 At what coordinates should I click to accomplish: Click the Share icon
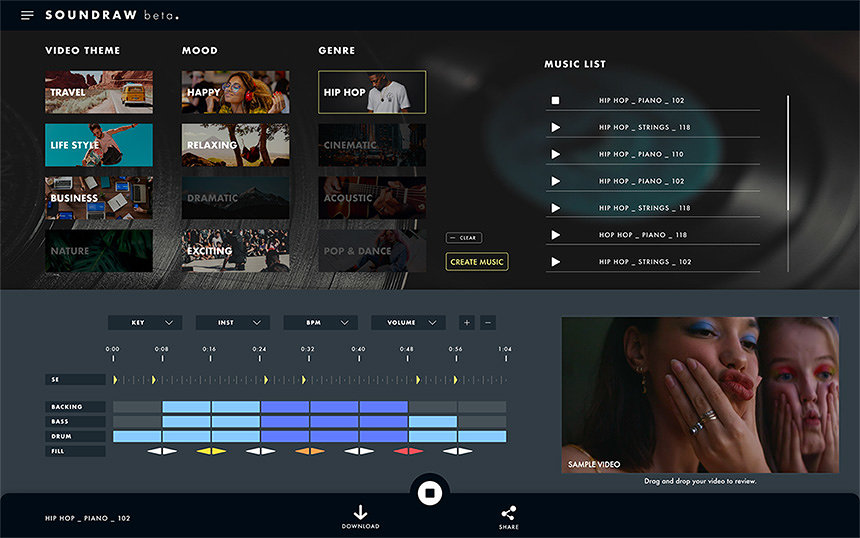tap(508, 513)
